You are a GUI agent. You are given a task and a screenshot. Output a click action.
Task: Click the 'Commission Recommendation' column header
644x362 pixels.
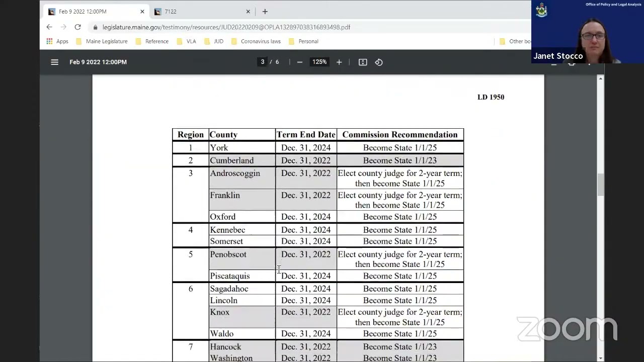(400, 135)
